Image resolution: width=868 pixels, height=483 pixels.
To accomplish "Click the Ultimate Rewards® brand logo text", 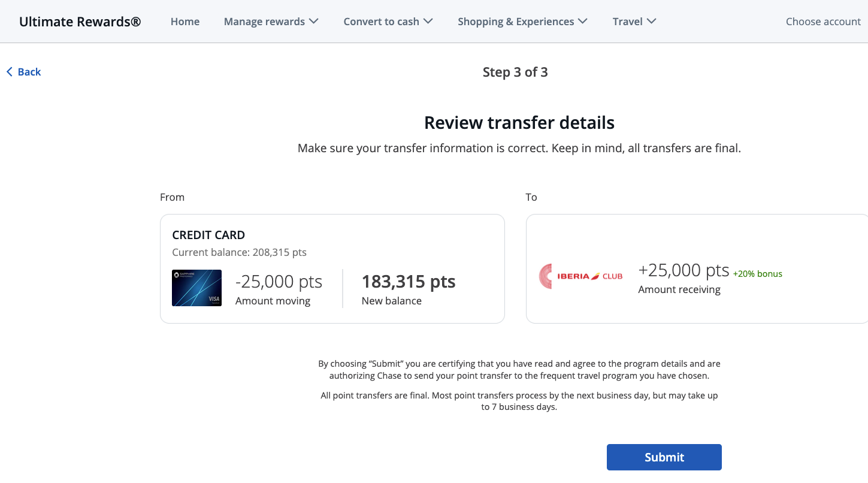I will pyautogui.click(x=79, y=21).
